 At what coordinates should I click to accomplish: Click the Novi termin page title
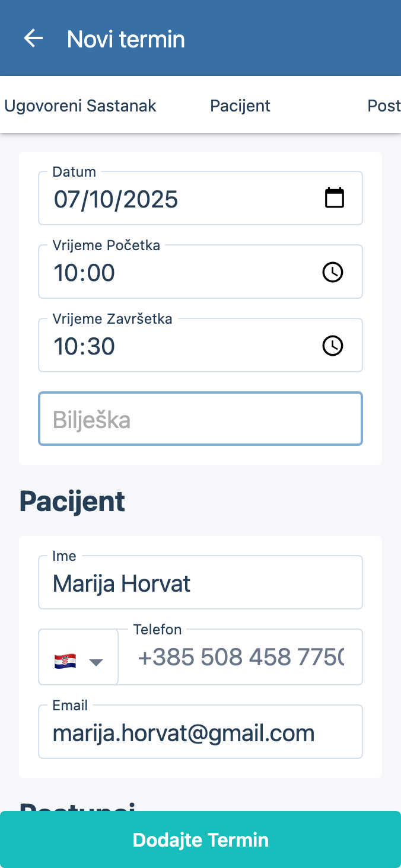pyautogui.click(x=126, y=39)
